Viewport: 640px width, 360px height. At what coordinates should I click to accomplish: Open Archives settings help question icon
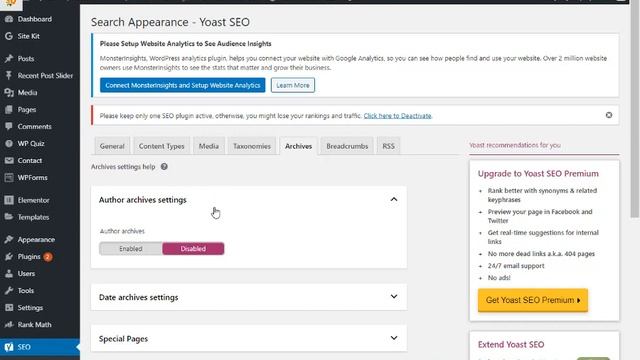pyautogui.click(x=164, y=167)
